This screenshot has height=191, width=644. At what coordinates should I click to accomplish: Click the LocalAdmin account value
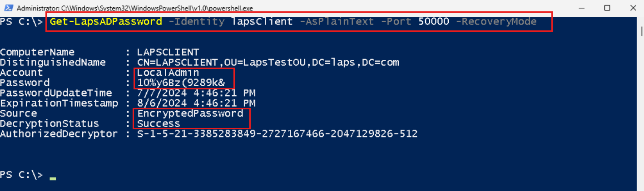168,73
